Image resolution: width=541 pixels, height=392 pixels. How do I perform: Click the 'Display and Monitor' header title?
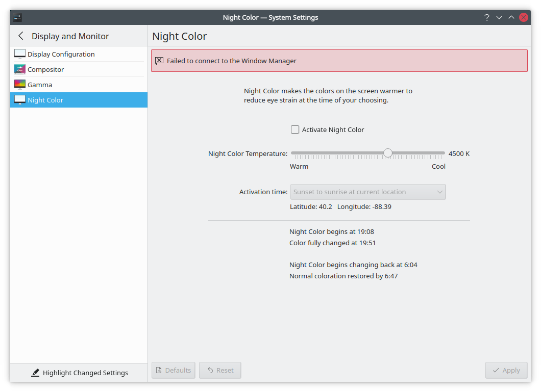click(70, 36)
